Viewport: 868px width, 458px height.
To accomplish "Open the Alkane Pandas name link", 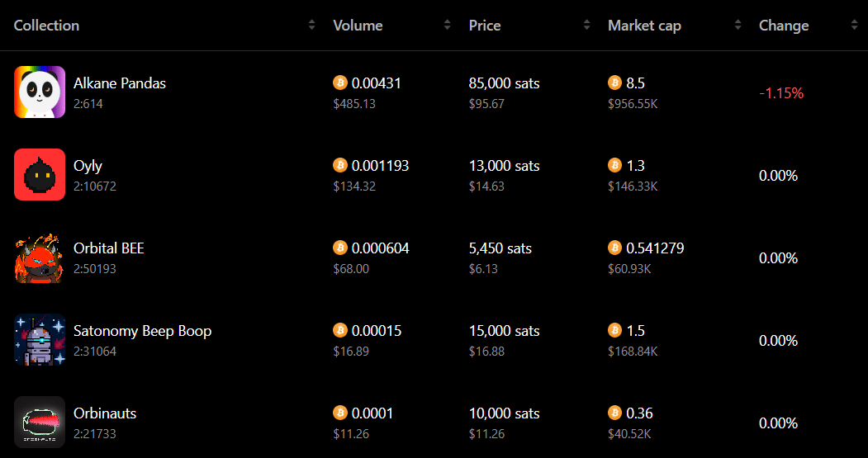I will (x=120, y=83).
